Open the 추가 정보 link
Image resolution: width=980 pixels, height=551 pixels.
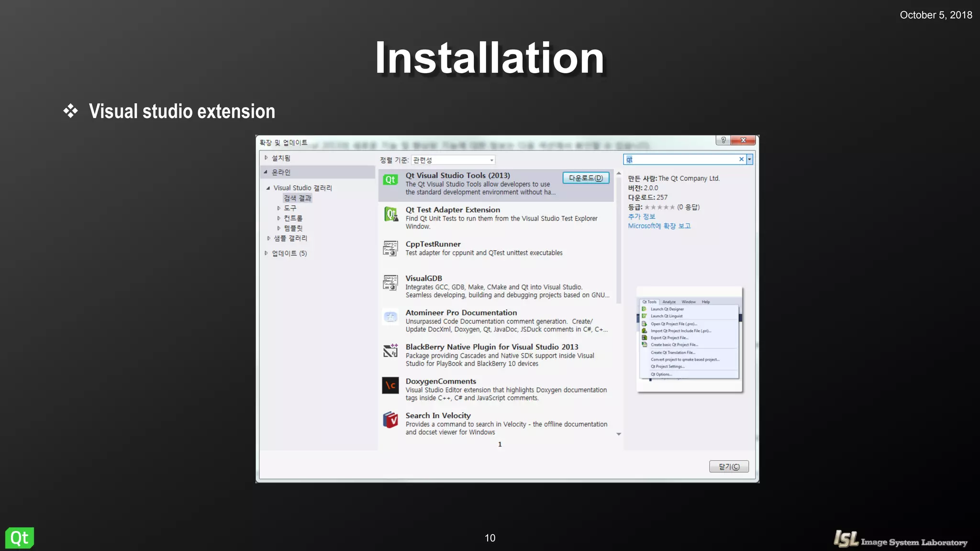[641, 217]
